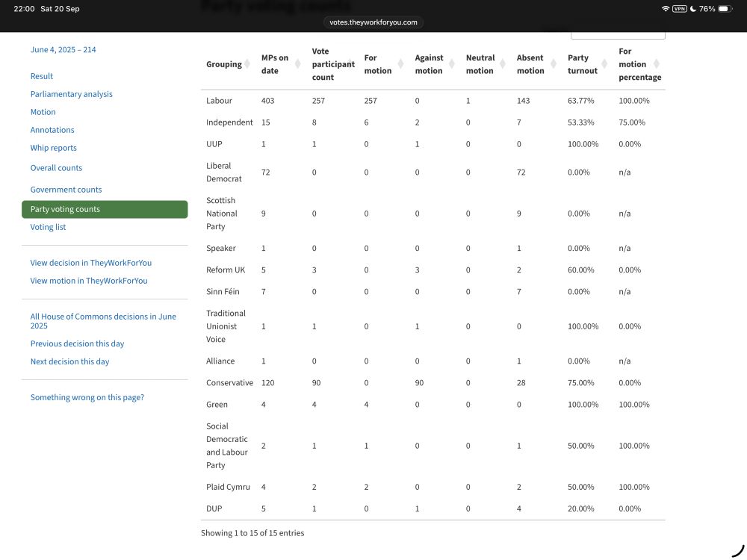The width and height of the screenshot is (747, 560).
Task: Click DUP's 20.00% turnout value
Action: coord(580,508)
